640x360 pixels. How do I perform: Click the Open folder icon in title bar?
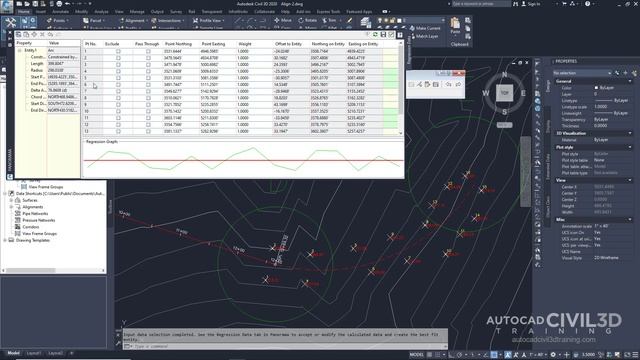(27, 4)
